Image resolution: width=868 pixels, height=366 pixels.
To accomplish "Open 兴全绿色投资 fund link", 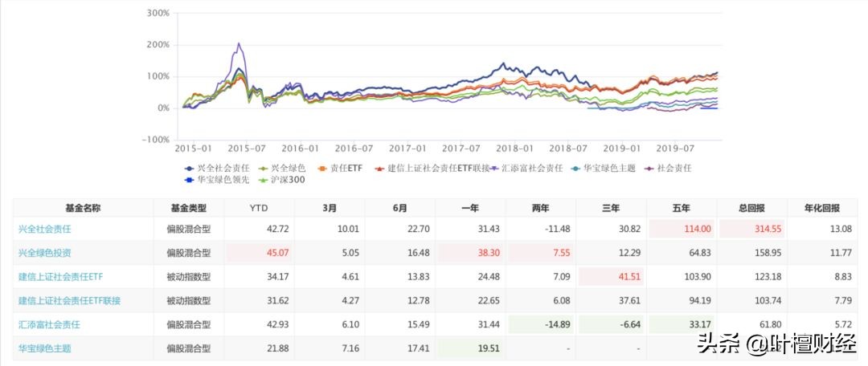I will pyautogui.click(x=45, y=253).
